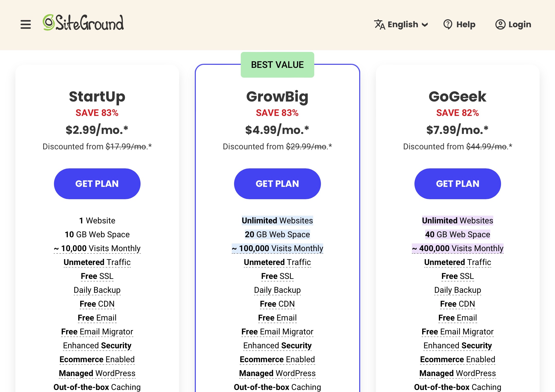Click GoGeek's 400,000 Visits Monthly tooltip
The width and height of the screenshot is (555, 392).
458,248
